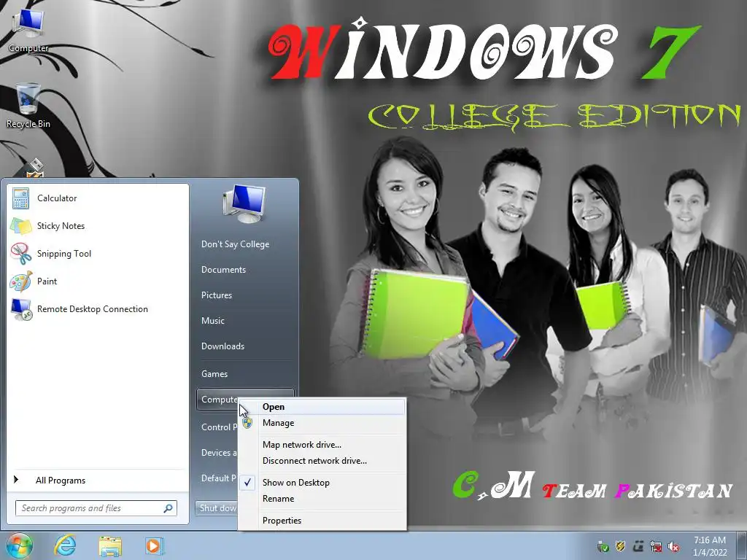Select the Recycle Bin desktop icon
This screenshot has width=747, height=560.
click(x=28, y=106)
